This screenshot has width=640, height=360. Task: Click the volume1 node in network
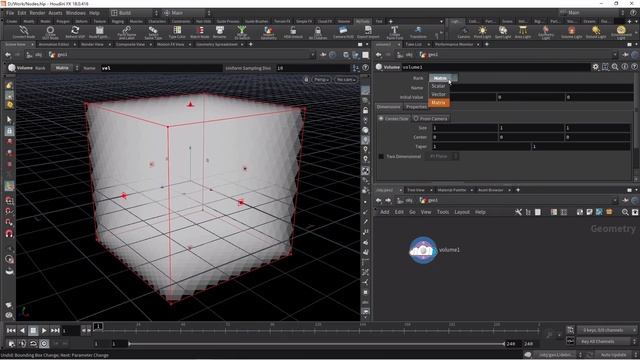[x=423, y=250]
